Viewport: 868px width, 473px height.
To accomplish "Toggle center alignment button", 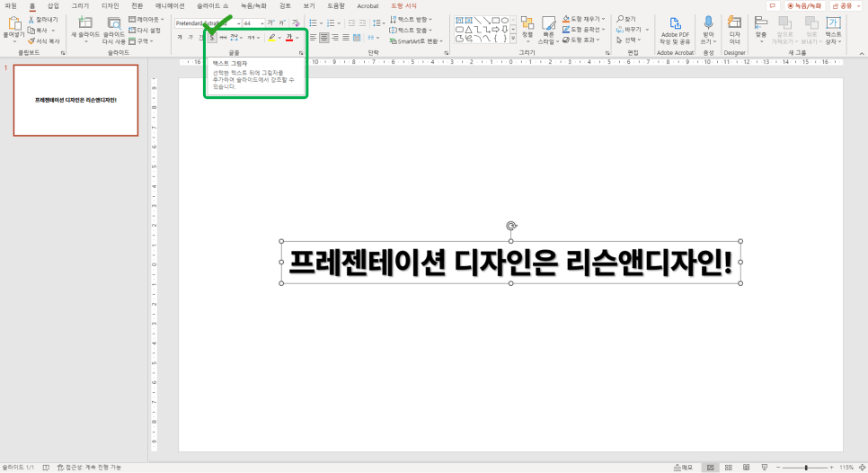I will pos(323,38).
